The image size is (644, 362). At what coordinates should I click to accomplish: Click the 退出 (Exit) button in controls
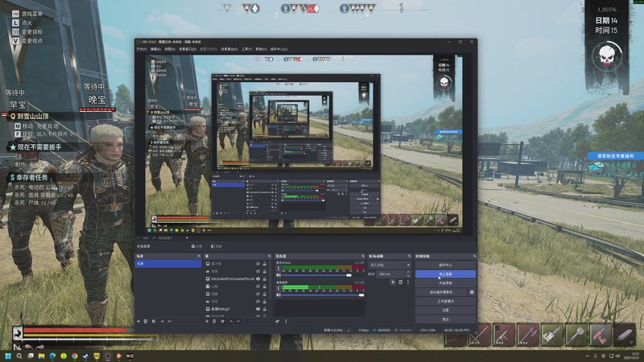446,319
